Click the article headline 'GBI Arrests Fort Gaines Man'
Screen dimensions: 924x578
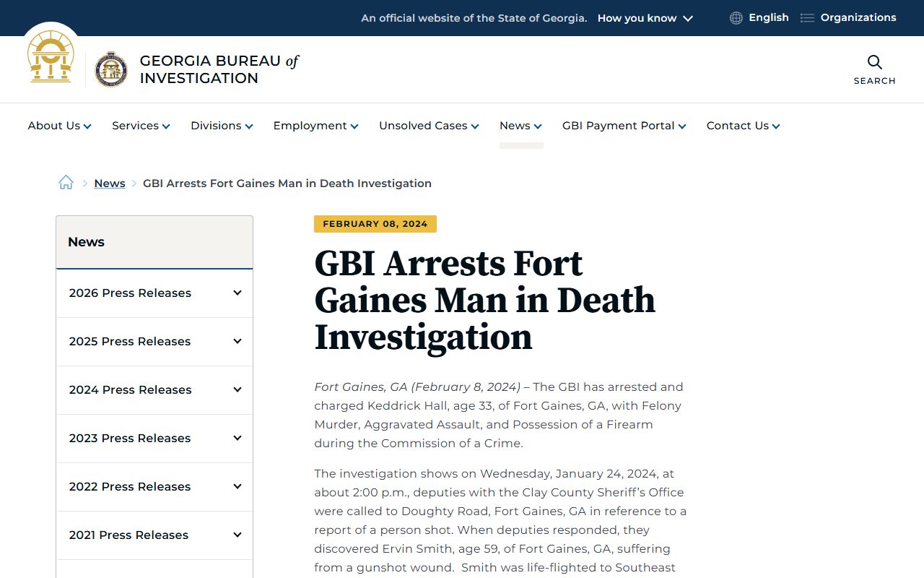coord(484,301)
